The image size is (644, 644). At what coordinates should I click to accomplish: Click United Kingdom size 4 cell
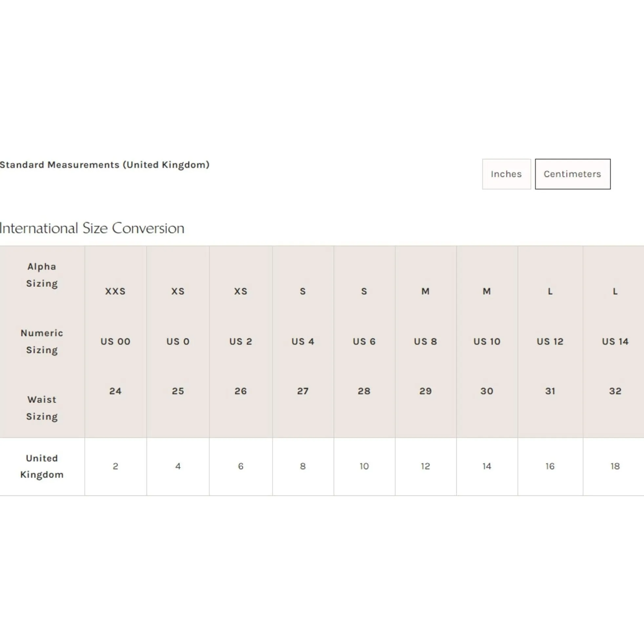point(178,466)
